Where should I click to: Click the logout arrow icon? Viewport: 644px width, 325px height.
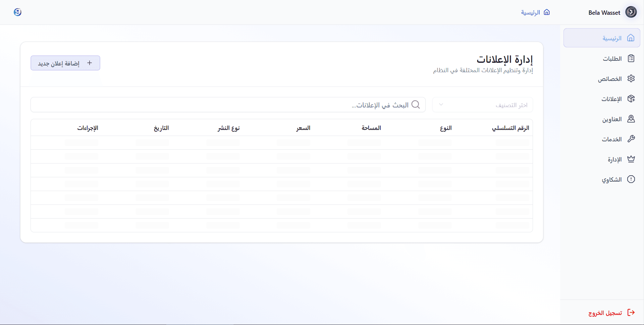(x=631, y=313)
